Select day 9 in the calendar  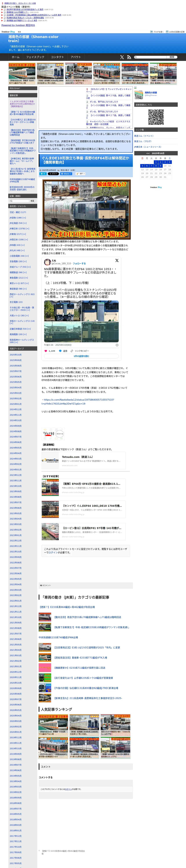coord(160,166)
